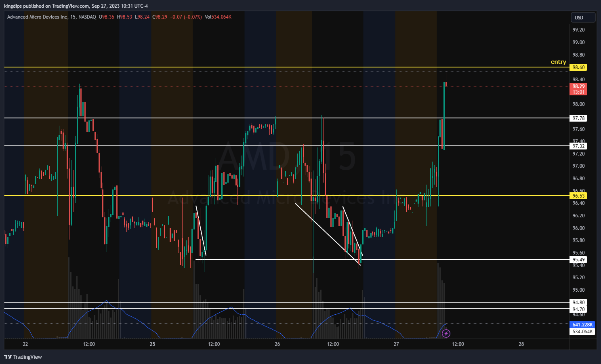The image size is (601, 364).
Task: Click the C98.29 close value
Action: [160, 17]
